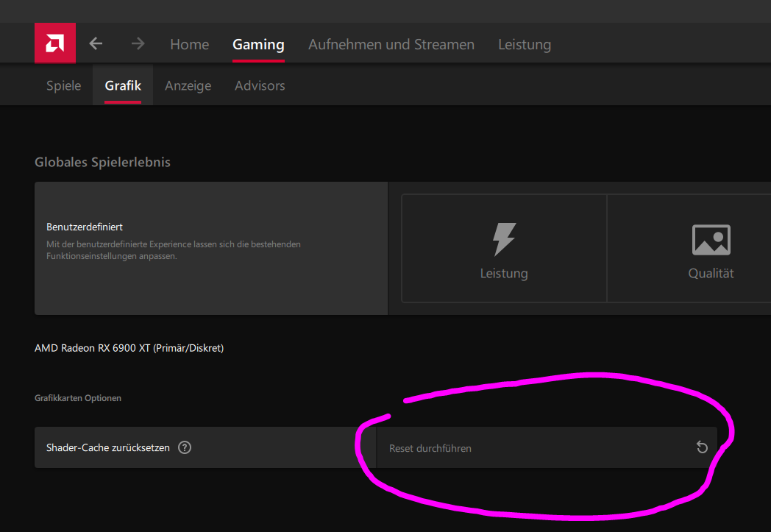The height and width of the screenshot is (532, 771).
Task: Select the Grafik sub-tab
Action: (123, 85)
